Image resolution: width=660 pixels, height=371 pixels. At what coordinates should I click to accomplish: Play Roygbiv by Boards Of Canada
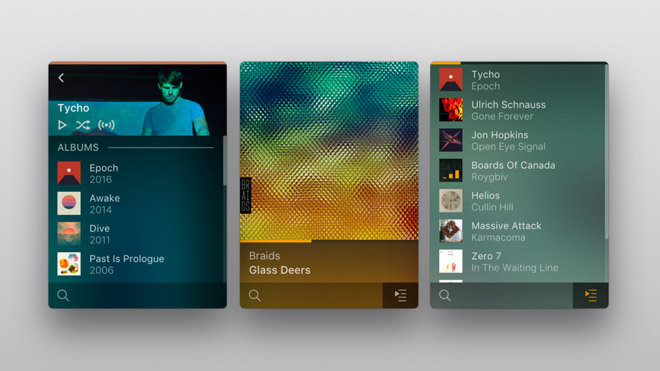(x=517, y=171)
